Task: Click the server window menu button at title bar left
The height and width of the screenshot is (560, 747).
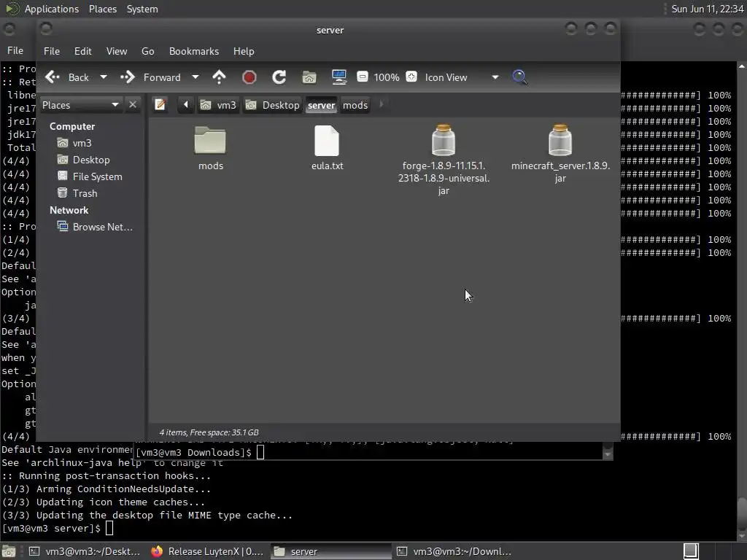Action: 46,29
